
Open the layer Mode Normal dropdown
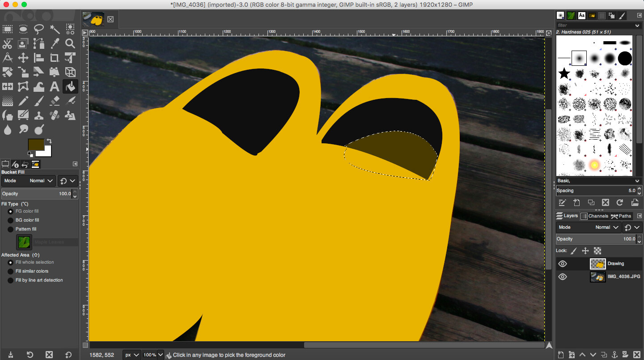(589, 227)
